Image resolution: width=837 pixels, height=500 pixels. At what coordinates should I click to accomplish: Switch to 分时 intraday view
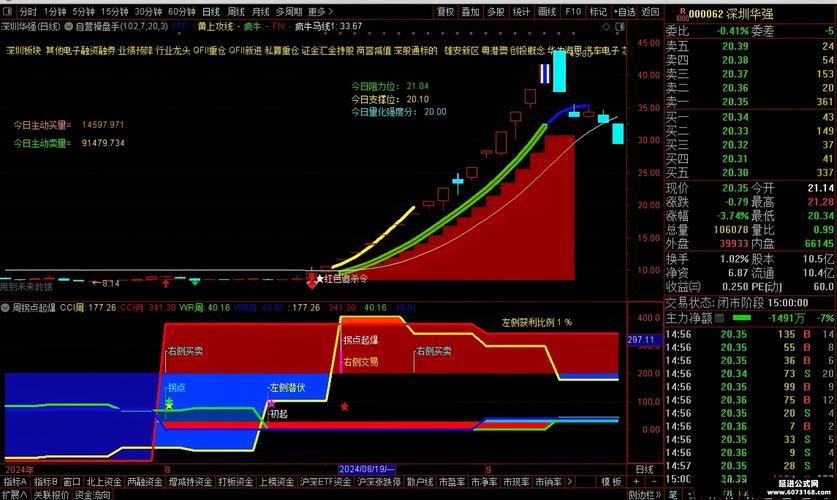(28, 11)
